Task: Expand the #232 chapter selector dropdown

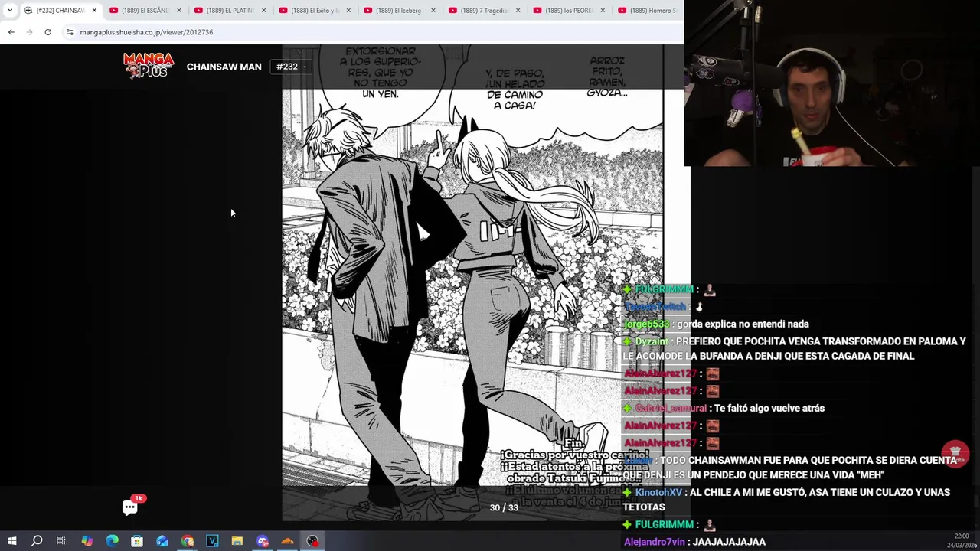Action: tap(291, 67)
